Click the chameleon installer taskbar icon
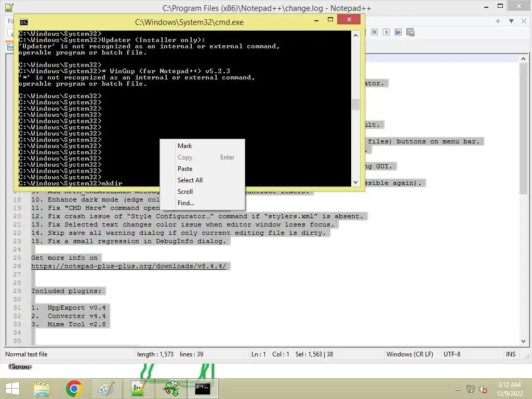This screenshot has height=399, width=532. click(170, 389)
